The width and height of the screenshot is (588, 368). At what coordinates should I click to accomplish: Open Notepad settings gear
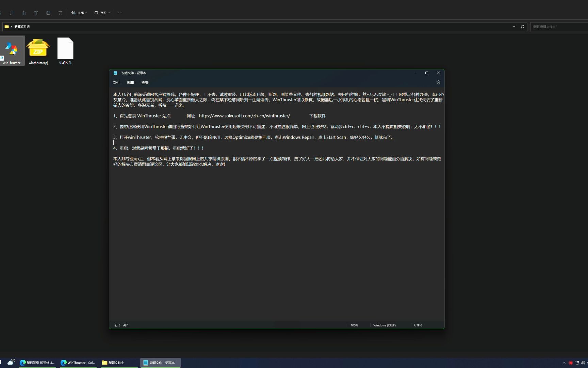438,82
